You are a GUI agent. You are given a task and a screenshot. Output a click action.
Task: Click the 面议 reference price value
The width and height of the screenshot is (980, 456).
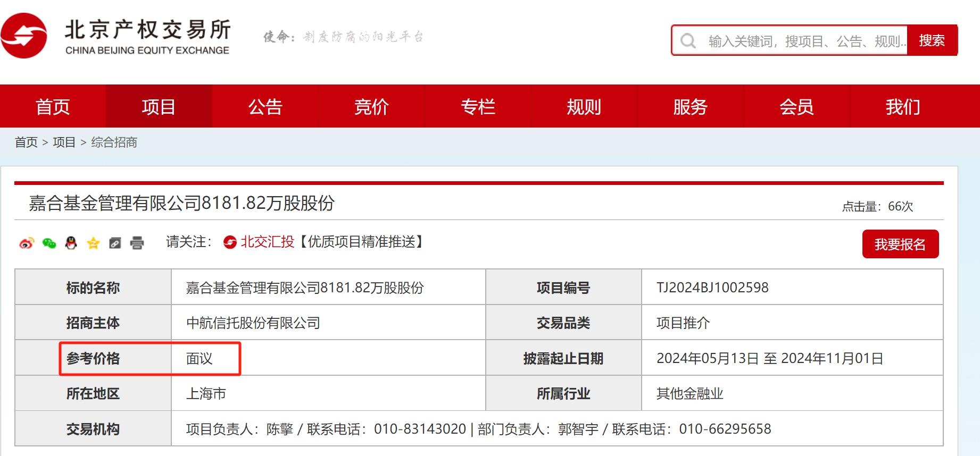pyautogui.click(x=200, y=358)
